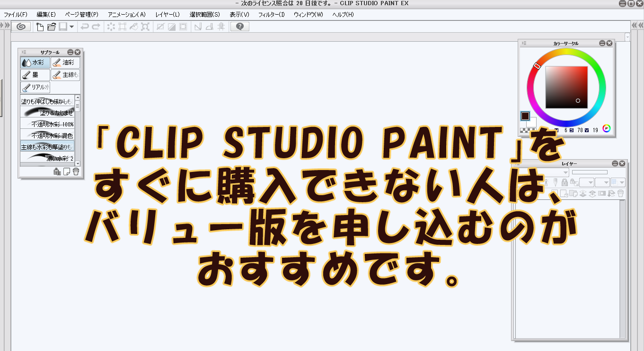Open the ヘルプ(H) menu

[x=343, y=15]
